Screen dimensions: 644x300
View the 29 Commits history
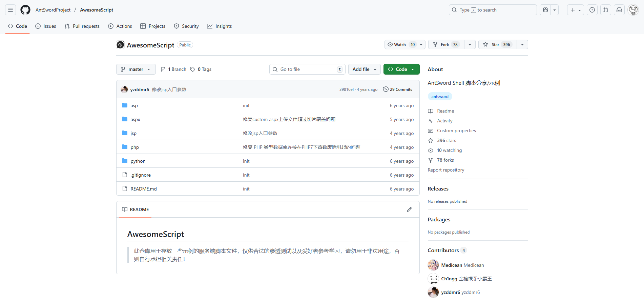(x=398, y=89)
